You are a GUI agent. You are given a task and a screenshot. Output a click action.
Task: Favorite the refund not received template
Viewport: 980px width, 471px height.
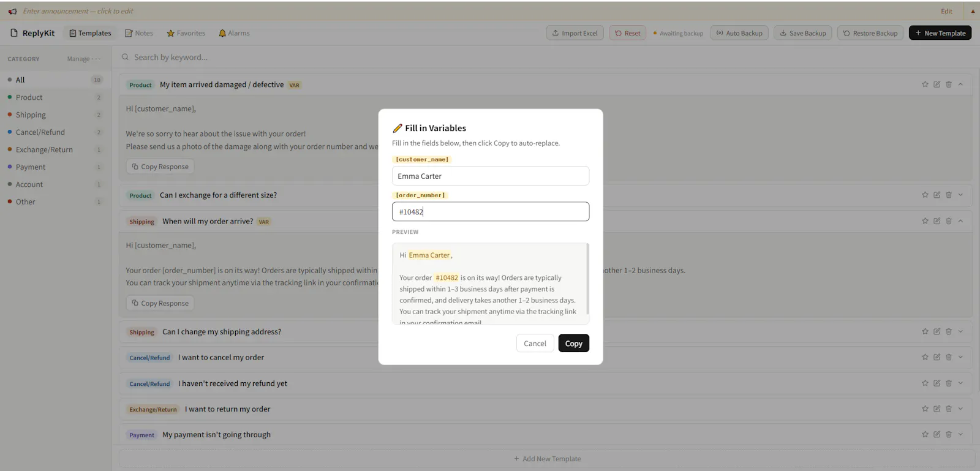coord(925,383)
